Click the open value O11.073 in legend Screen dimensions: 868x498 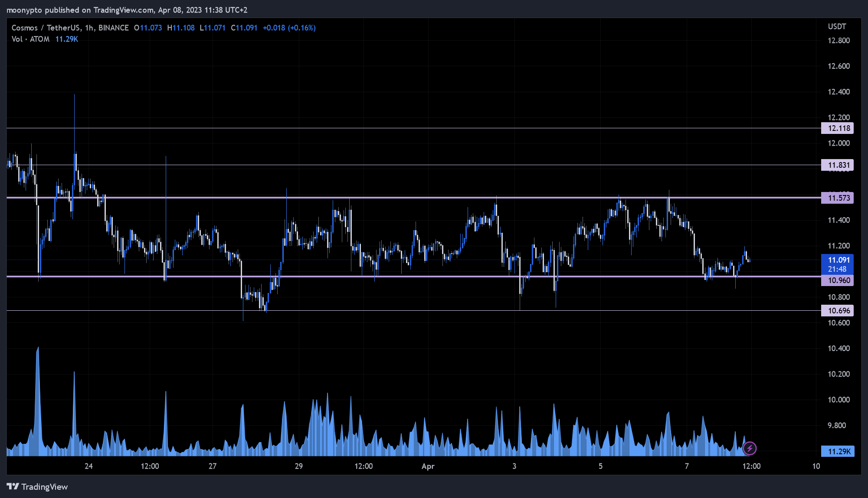148,28
